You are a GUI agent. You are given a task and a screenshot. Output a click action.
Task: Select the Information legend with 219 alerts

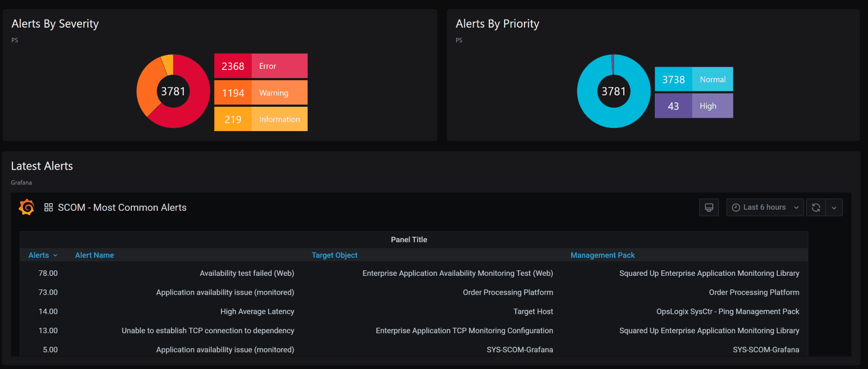[x=261, y=119]
